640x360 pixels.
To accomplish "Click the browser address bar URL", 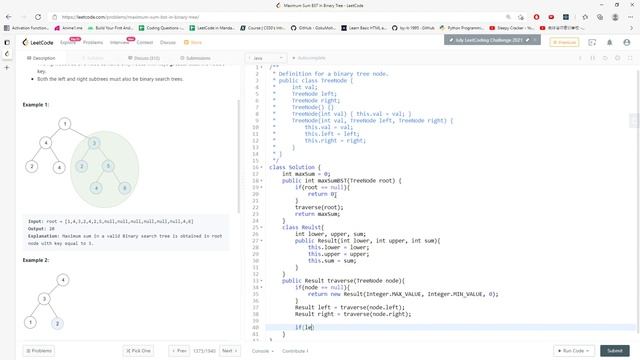I will (130, 17).
